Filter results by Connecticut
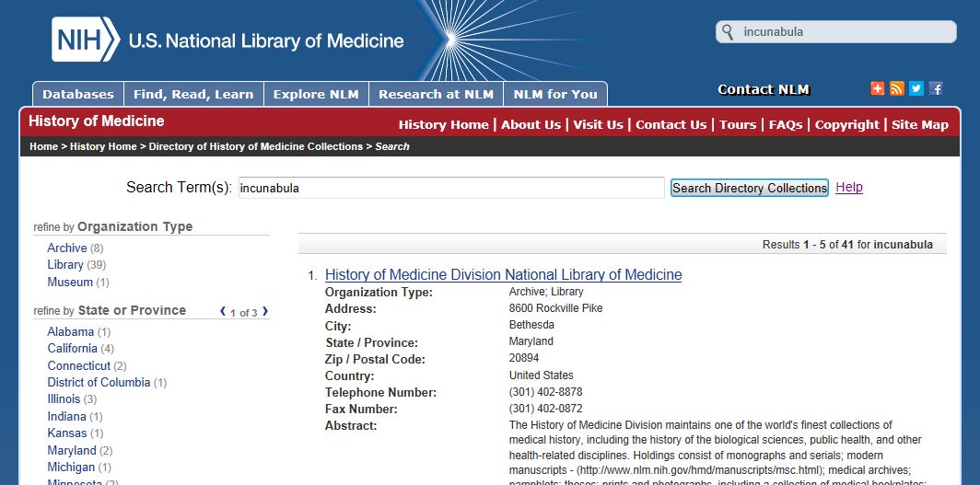This screenshot has height=485, width=980. click(x=79, y=365)
